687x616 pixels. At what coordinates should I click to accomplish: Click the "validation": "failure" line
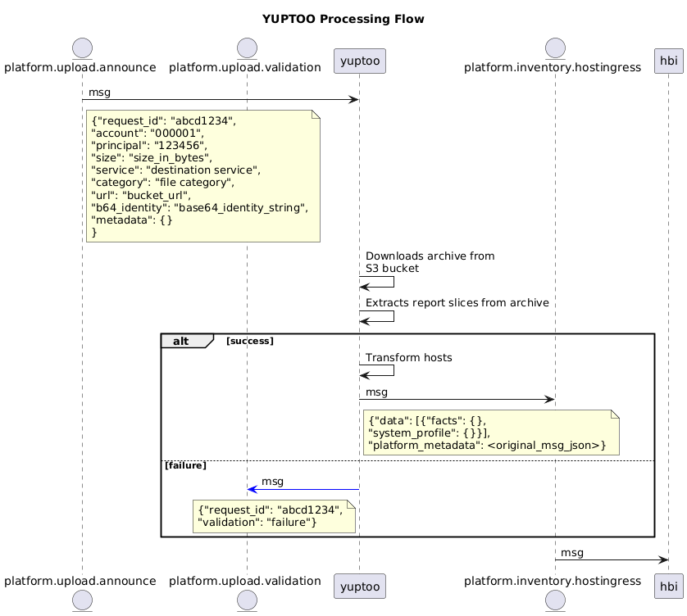click(x=257, y=523)
